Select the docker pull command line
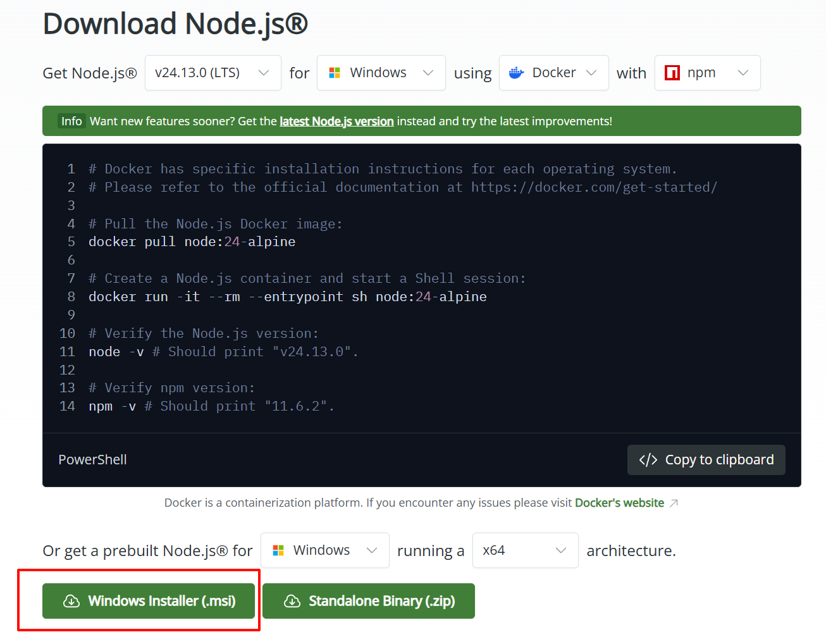Screen dimensions: 826x644 [x=191, y=241]
